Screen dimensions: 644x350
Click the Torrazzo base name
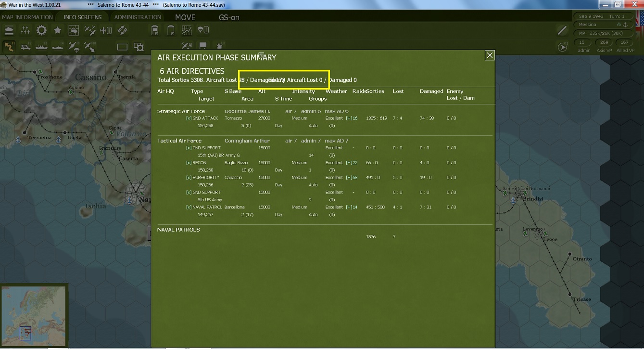coord(233,118)
